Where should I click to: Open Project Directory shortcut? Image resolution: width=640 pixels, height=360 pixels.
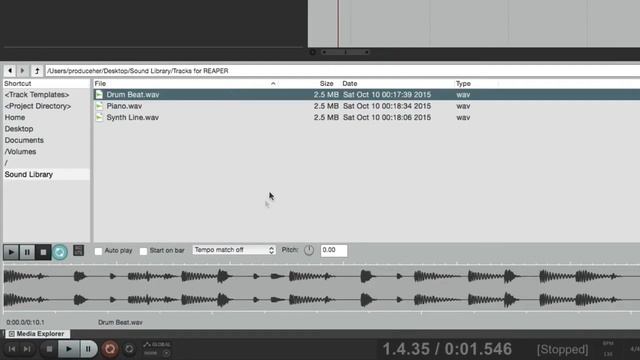38,106
